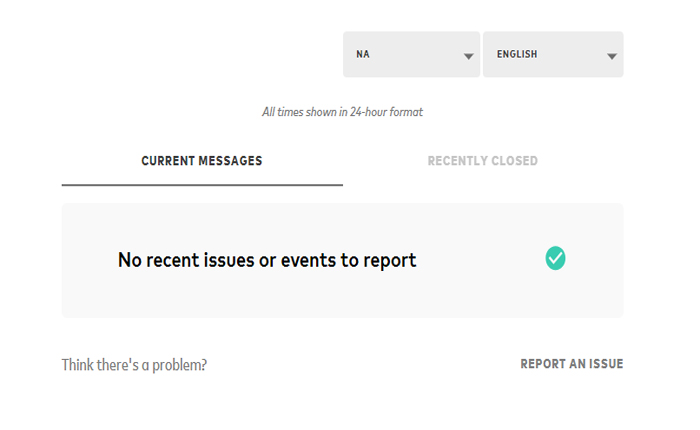Open the ENGLISH language dropdown
The image size is (700, 430).
point(552,54)
